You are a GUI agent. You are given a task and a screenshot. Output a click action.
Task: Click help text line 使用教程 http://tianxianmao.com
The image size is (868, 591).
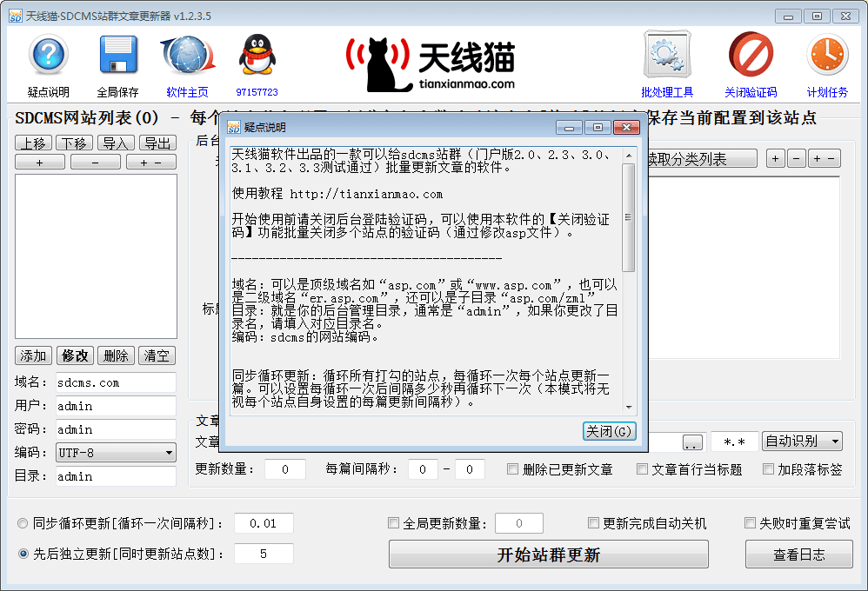337,194
